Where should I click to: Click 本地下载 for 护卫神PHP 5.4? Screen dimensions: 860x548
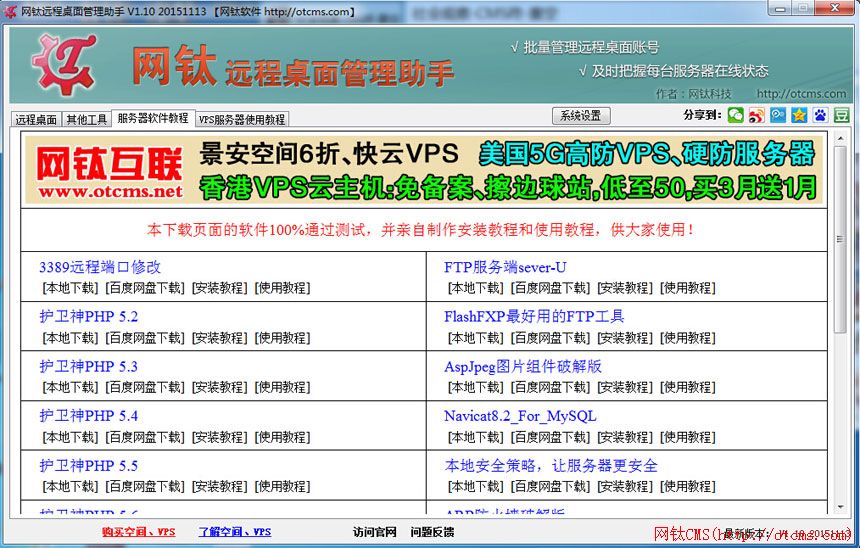coord(70,437)
